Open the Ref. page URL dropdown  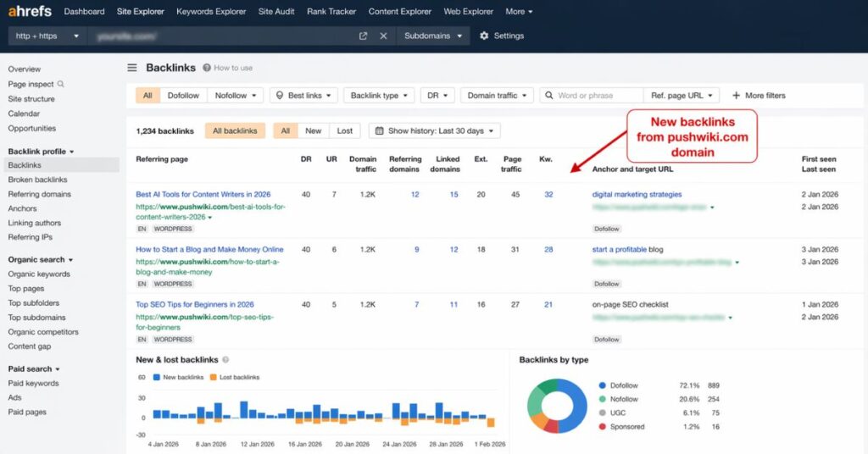click(682, 96)
